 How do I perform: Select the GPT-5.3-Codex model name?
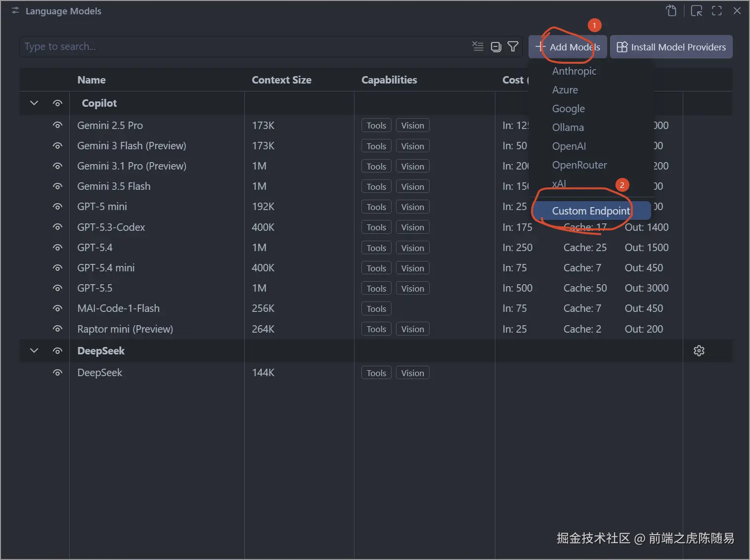(111, 227)
